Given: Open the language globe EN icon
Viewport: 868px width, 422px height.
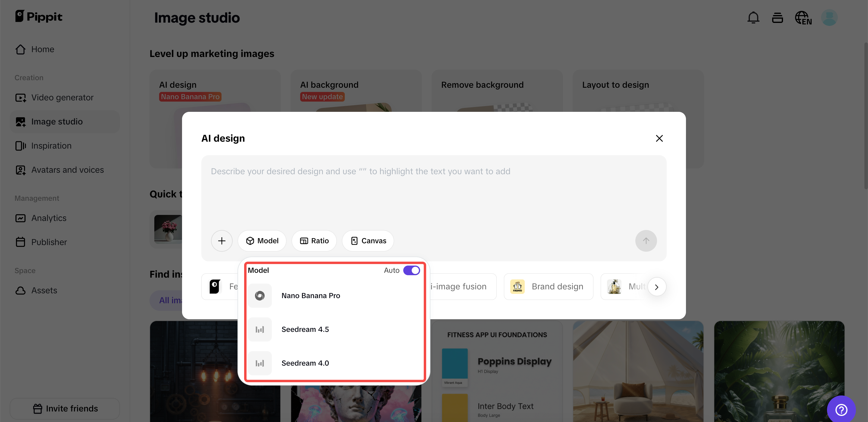Looking at the screenshot, I should point(803,17).
